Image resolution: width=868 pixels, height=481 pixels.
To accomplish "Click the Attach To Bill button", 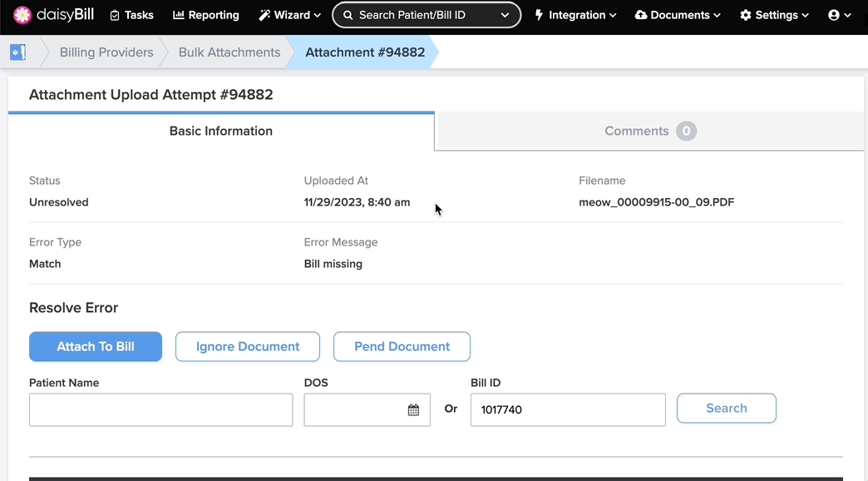I will pyautogui.click(x=96, y=346).
